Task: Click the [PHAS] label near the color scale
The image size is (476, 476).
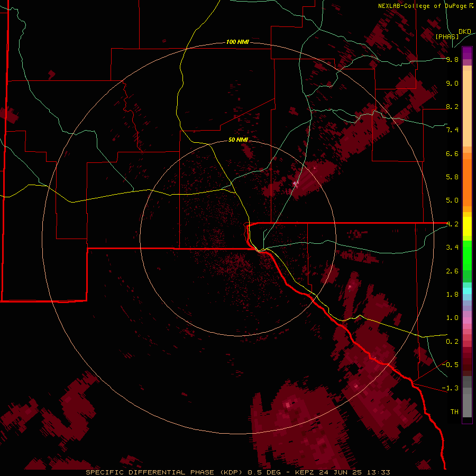Action: (x=447, y=36)
